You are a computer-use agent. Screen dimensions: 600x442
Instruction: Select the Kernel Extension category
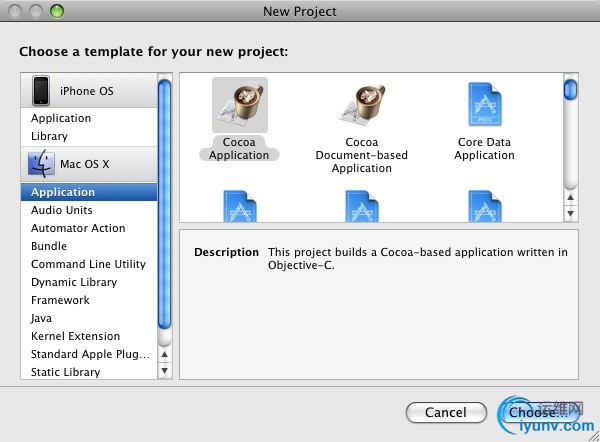(x=75, y=336)
